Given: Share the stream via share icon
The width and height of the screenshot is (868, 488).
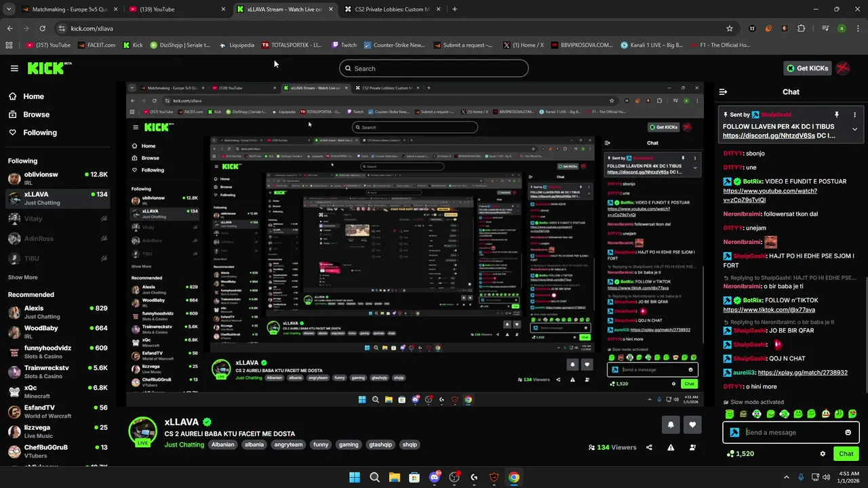Looking at the screenshot, I should coord(649,447).
